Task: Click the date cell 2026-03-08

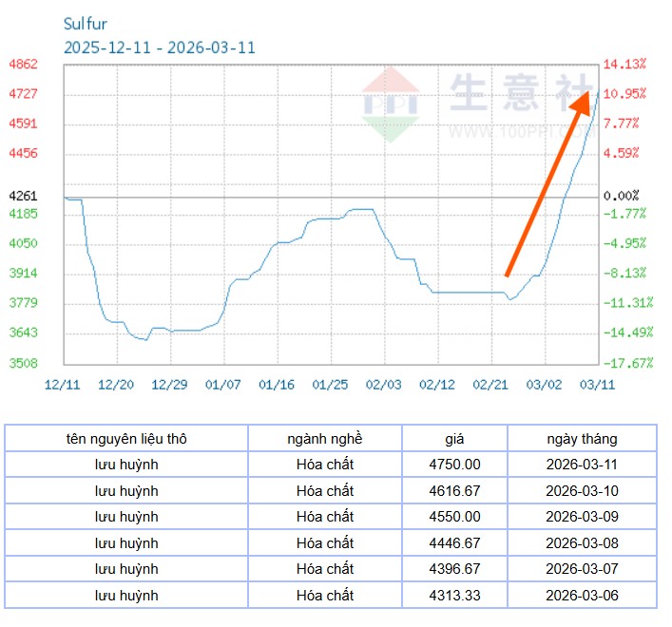Action: pyautogui.click(x=582, y=543)
